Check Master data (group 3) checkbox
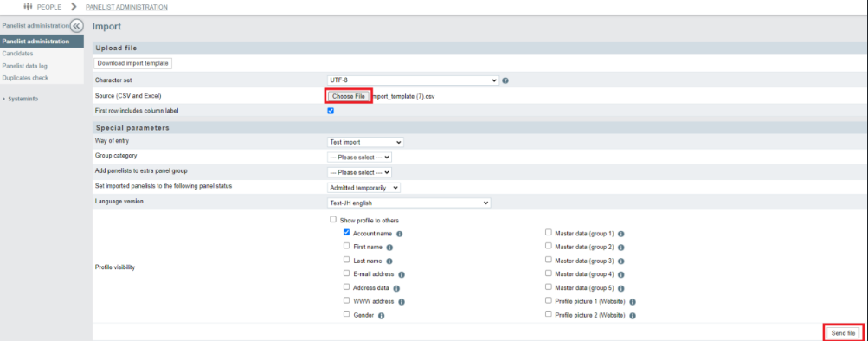 coord(548,260)
